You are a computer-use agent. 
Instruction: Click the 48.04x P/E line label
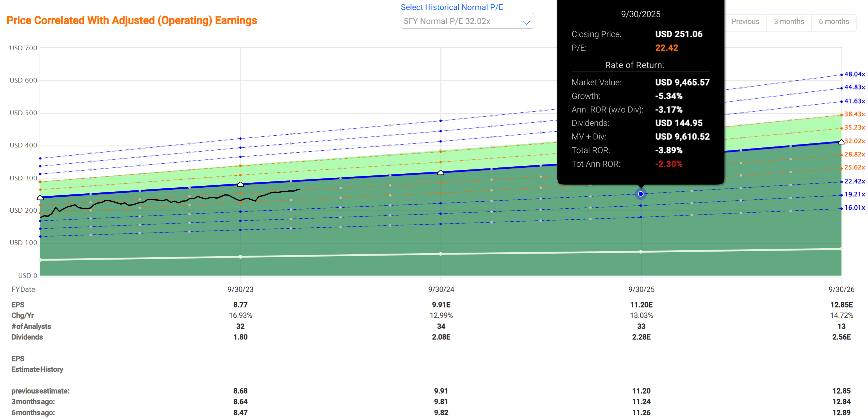coord(854,74)
